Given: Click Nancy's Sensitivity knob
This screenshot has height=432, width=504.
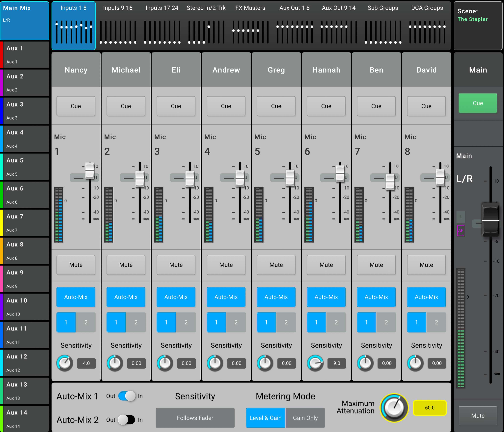Looking at the screenshot, I should click(x=65, y=363).
